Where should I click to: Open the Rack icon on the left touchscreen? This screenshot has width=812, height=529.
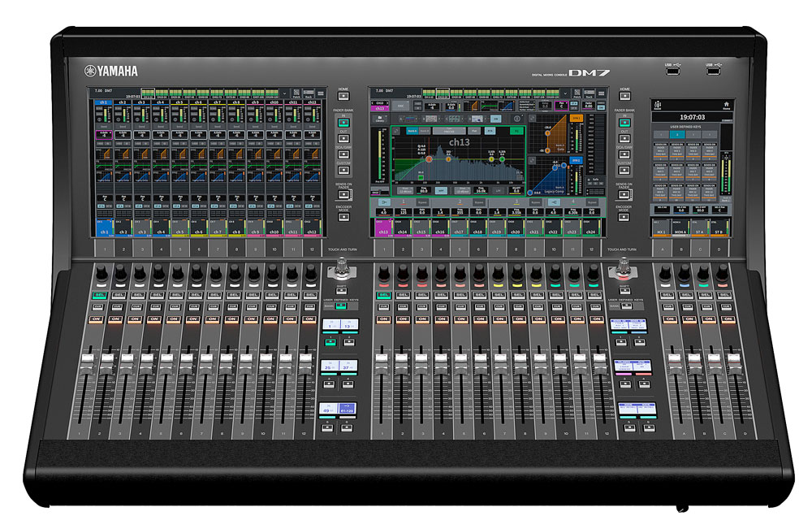(x=309, y=93)
